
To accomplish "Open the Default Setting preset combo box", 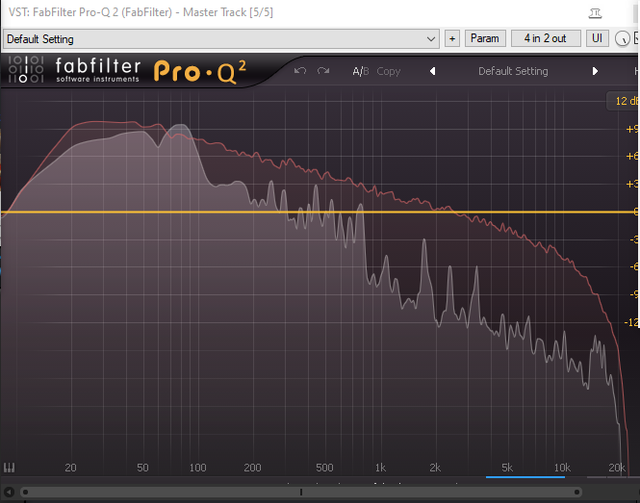I will 221,39.
